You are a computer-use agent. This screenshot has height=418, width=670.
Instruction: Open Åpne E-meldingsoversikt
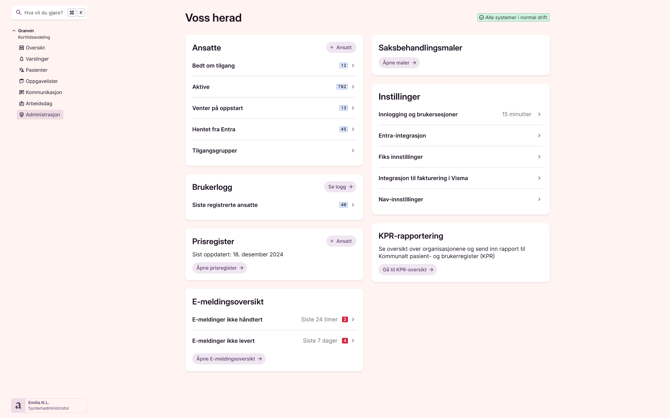click(x=228, y=359)
